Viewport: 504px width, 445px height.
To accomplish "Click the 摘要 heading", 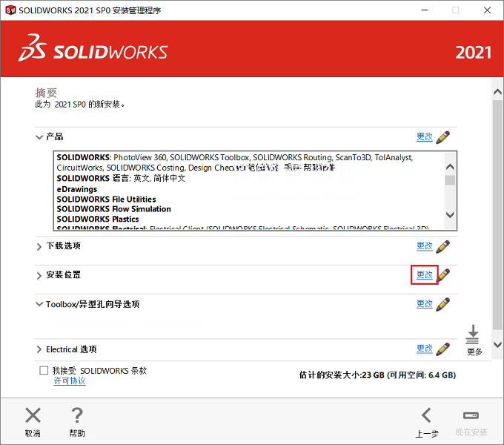I will [x=46, y=93].
